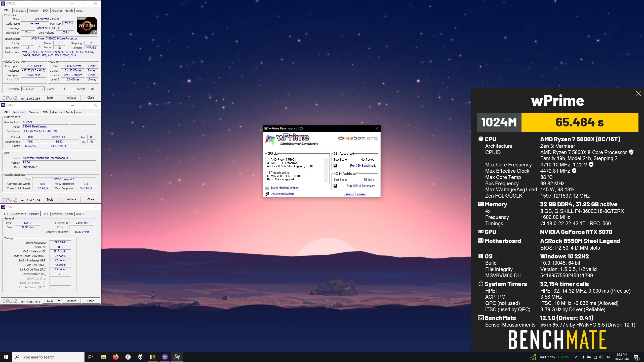644x362 pixels.
Task: Open the Tools dropdown arrow in the CPU tab window
Action: [x=59, y=98]
